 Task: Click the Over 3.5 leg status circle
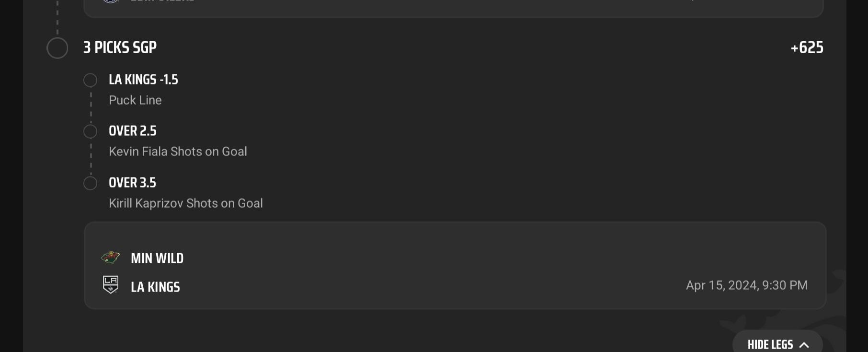click(90, 183)
